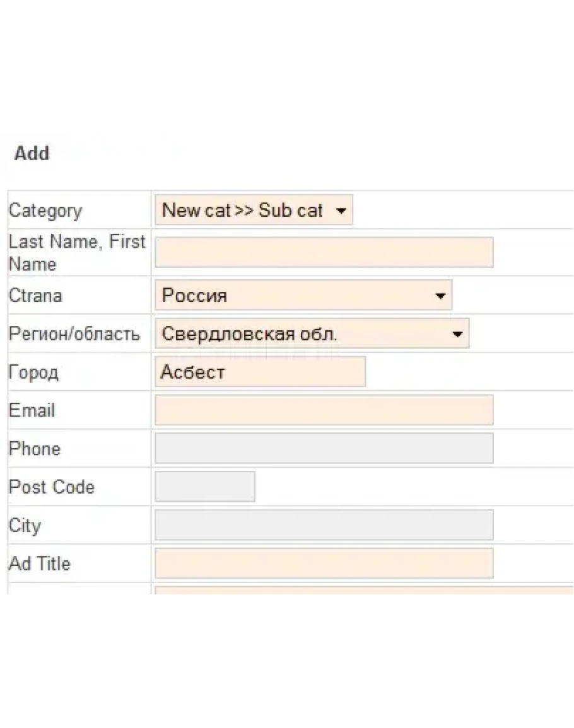Click the Ctrana label
The width and height of the screenshot is (574, 728).
coord(35,296)
